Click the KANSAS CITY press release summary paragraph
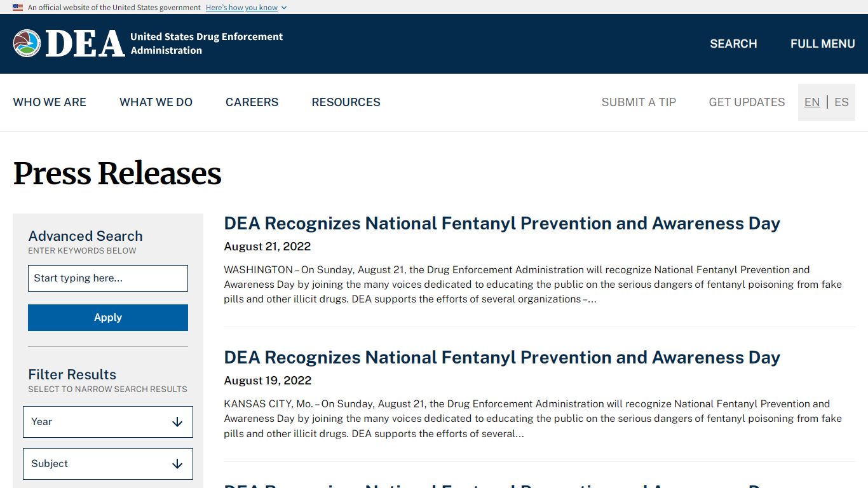The height and width of the screenshot is (488, 868). [x=532, y=419]
